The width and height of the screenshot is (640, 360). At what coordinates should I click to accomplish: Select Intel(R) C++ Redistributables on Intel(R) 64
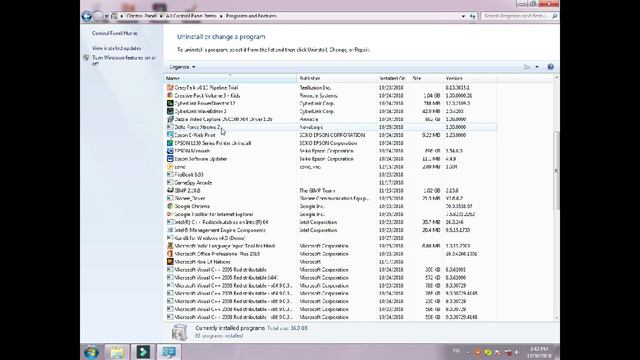(x=221, y=222)
